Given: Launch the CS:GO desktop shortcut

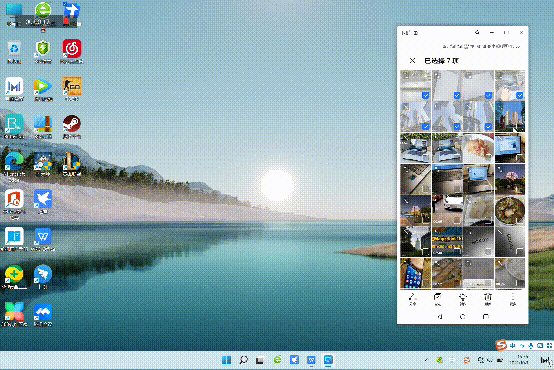Looking at the screenshot, I should (72, 89).
